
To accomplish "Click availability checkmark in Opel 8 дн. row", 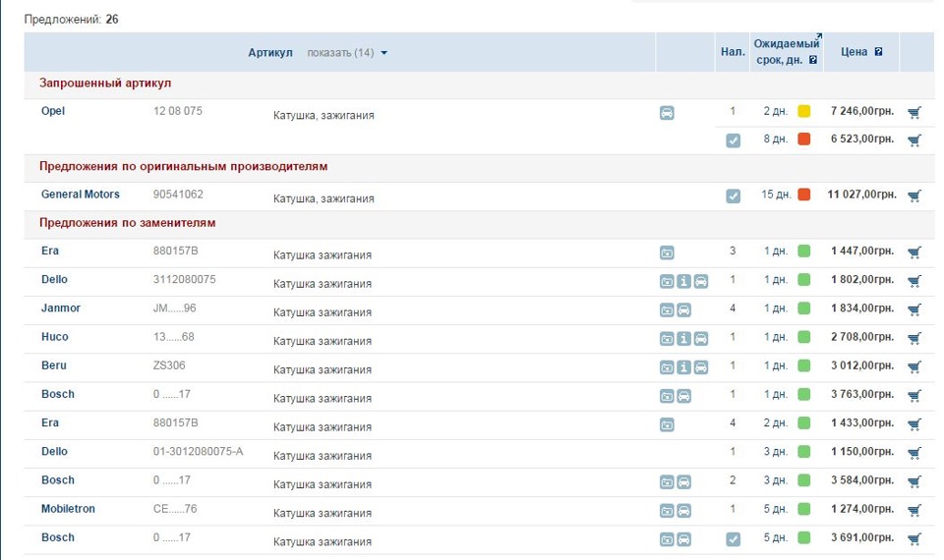I will [x=733, y=140].
